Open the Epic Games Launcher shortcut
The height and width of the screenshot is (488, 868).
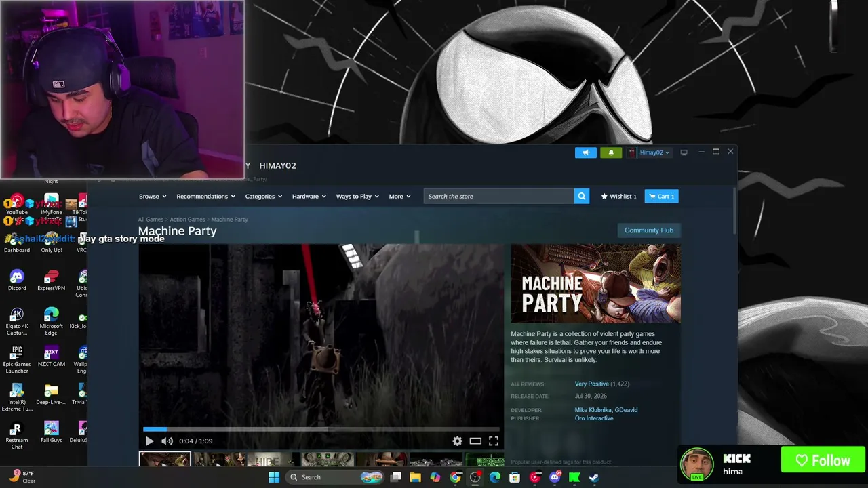pos(17,359)
